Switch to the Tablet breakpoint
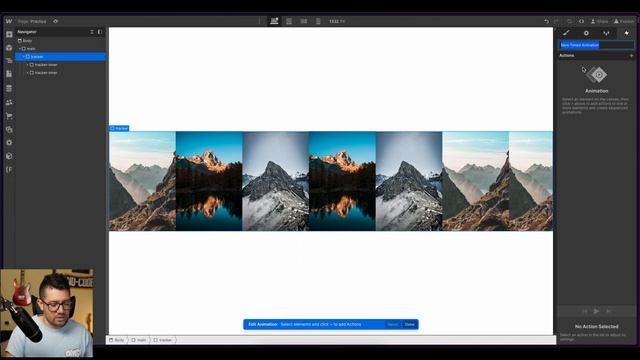The width and height of the screenshot is (640, 360). pos(289,21)
